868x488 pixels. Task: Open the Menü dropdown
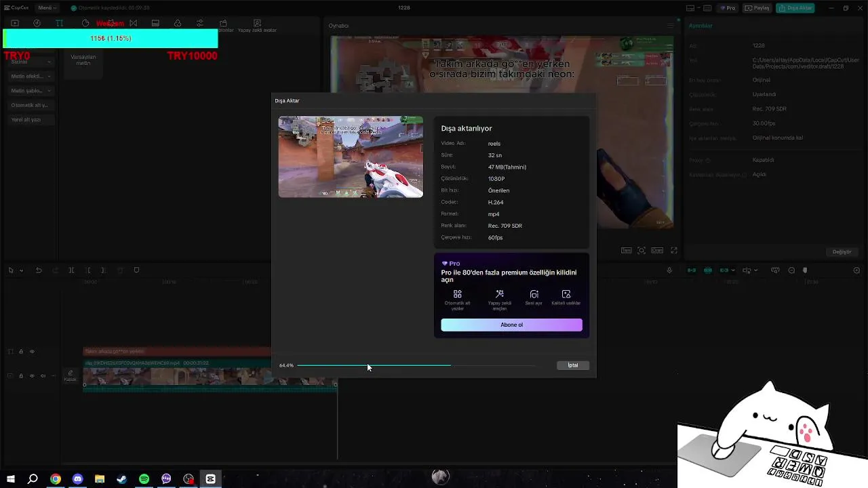tap(46, 7)
